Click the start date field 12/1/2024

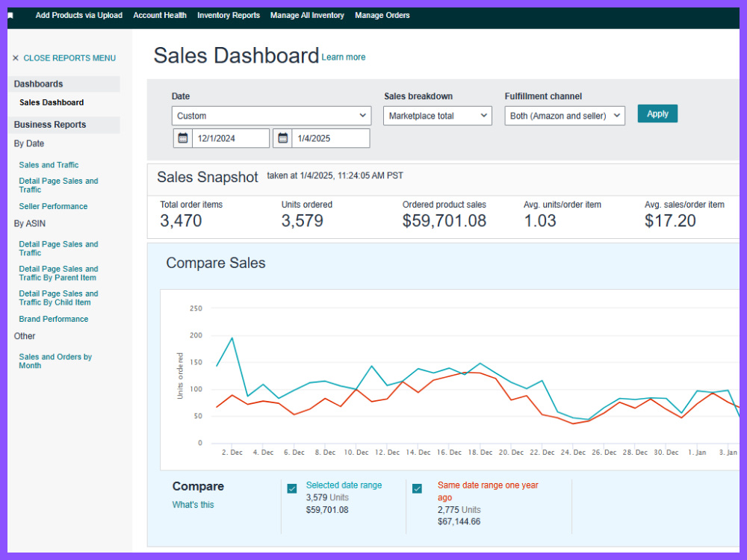[231, 138]
